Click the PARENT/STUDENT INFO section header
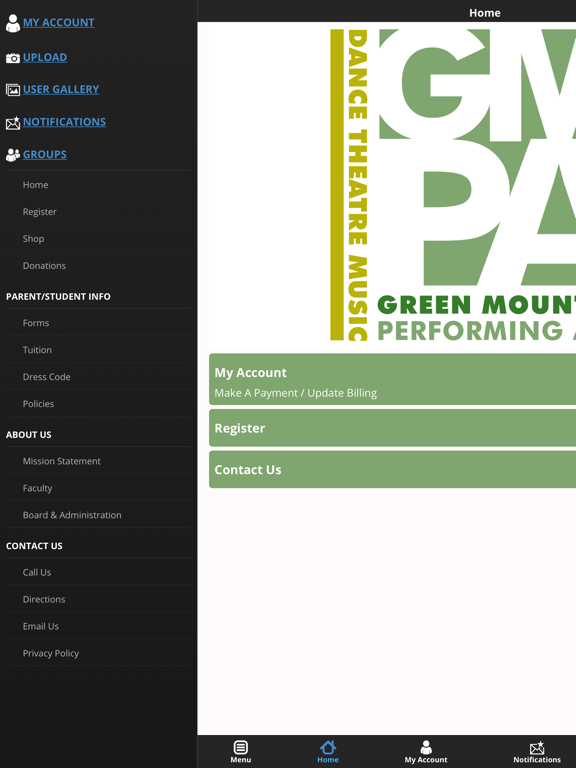This screenshot has height=768, width=576. 58,296
